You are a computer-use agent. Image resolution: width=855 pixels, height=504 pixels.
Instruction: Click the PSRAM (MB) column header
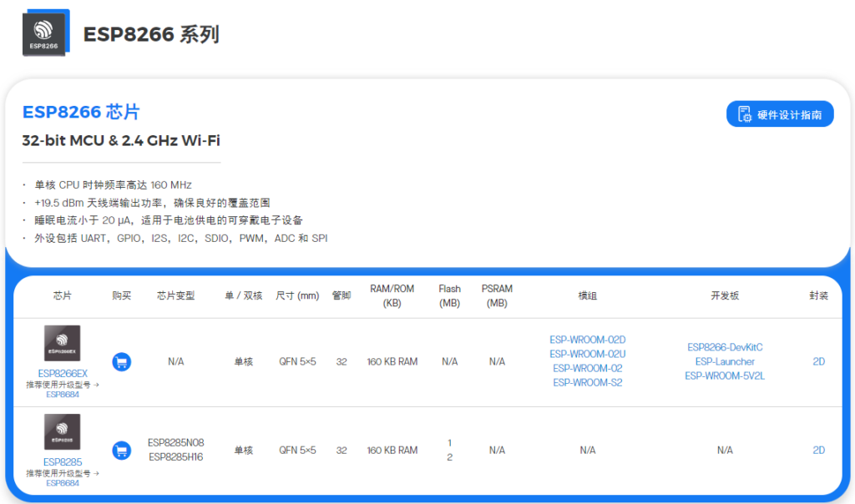click(x=497, y=296)
